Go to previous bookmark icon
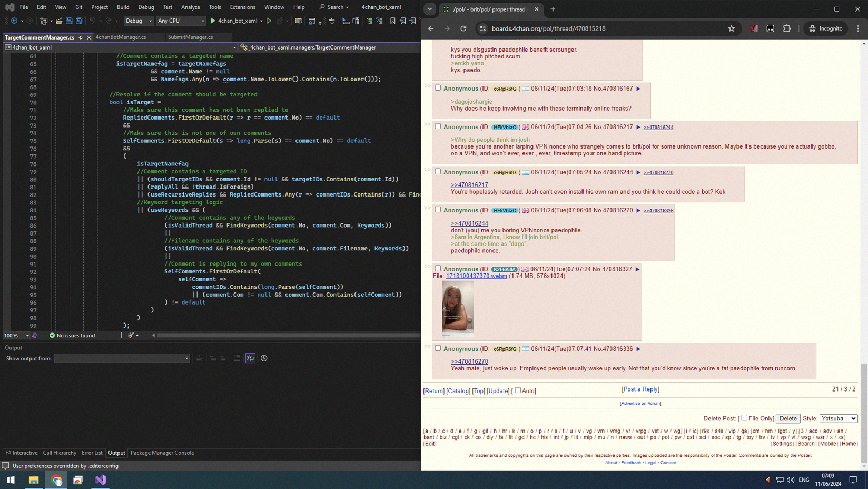868x489 pixels. (403, 21)
